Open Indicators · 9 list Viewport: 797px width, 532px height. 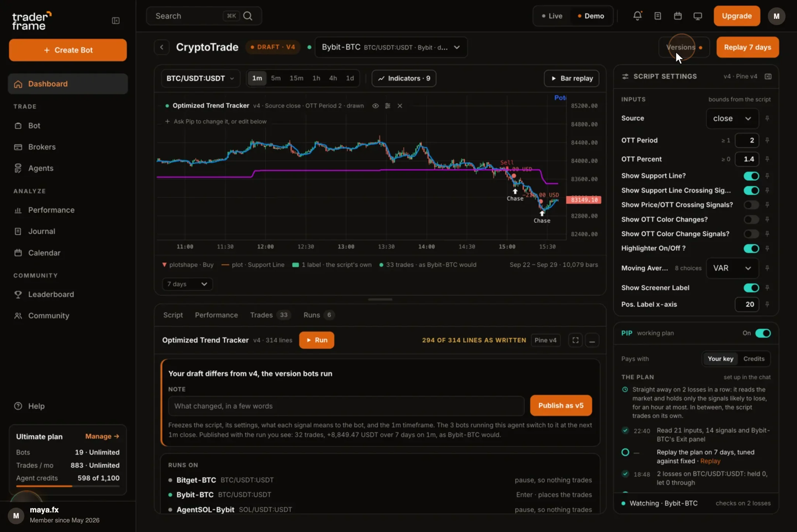(404, 78)
